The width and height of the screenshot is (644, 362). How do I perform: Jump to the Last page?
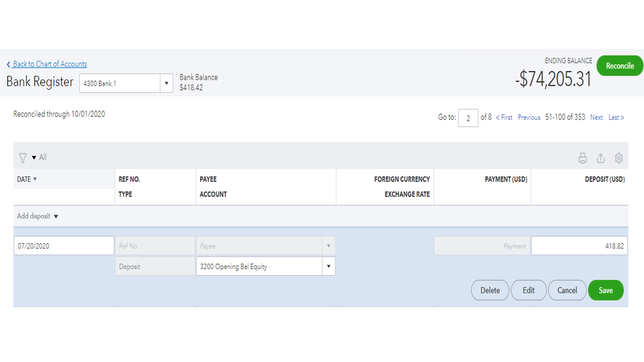pos(616,118)
